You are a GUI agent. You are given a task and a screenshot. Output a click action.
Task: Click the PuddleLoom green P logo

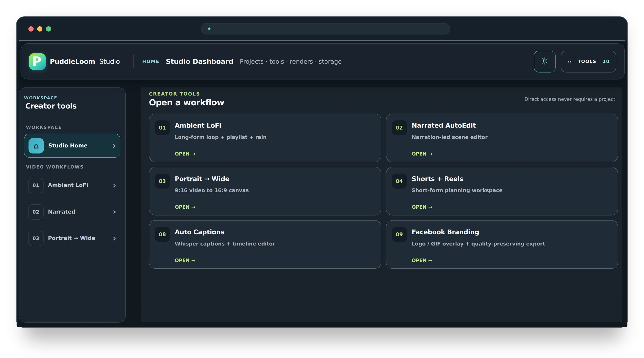[37, 61]
